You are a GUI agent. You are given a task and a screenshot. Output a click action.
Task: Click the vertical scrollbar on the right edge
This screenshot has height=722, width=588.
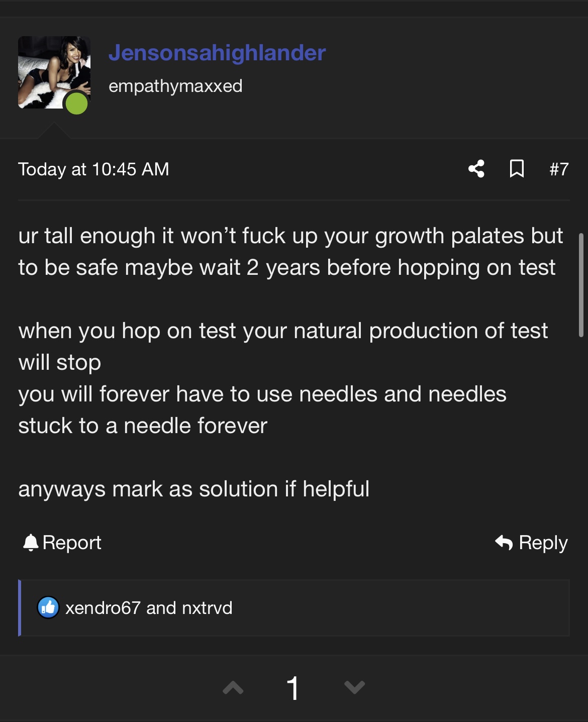[581, 285]
